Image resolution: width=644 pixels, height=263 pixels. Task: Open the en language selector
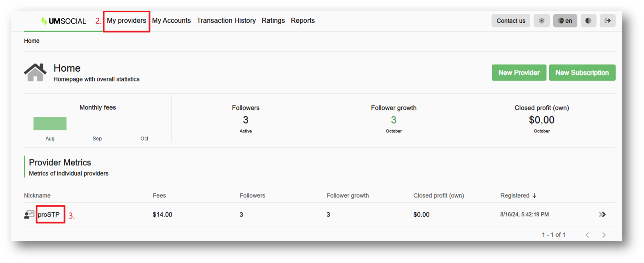coord(565,21)
